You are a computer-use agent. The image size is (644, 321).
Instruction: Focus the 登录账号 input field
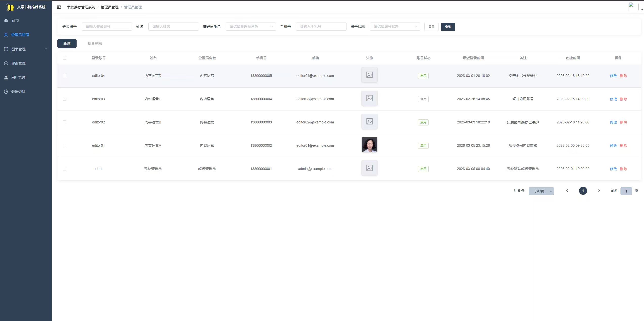[107, 27]
